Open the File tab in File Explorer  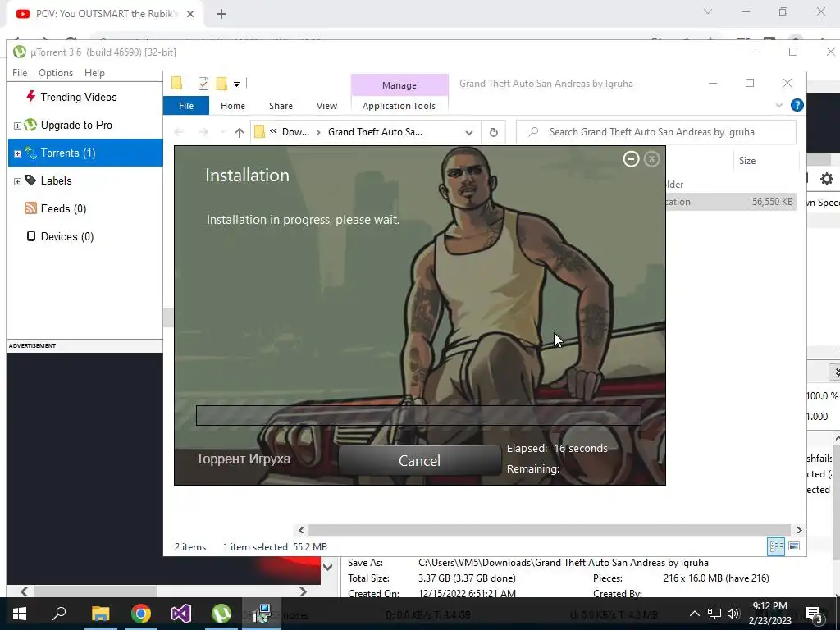pos(186,106)
